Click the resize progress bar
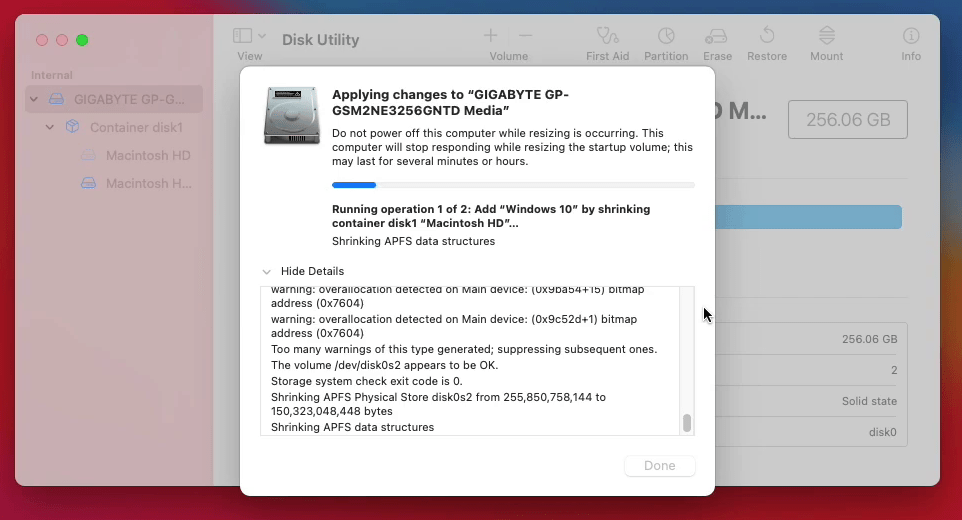 [x=513, y=185]
